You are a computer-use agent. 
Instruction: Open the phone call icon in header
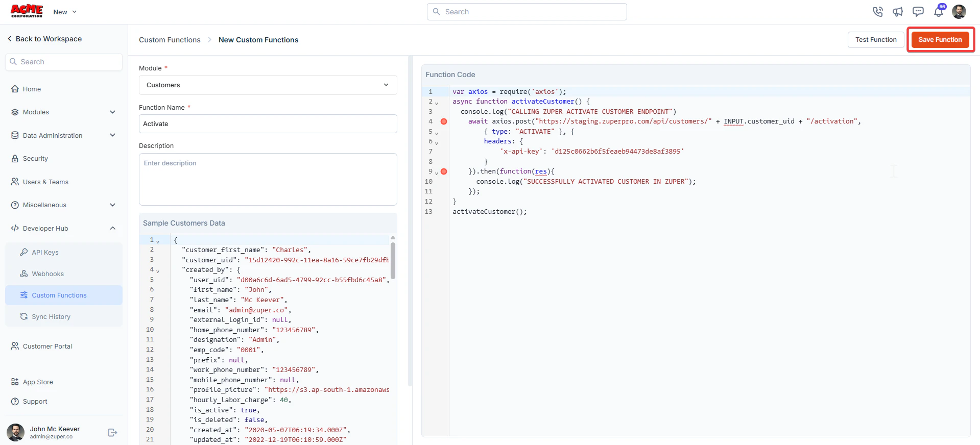pyautogui.click(x=877, y=12)
